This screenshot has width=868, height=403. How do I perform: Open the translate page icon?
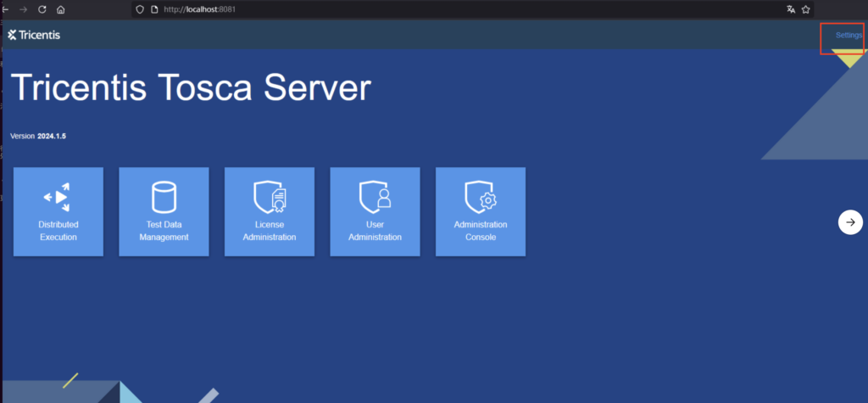point(791,9)
